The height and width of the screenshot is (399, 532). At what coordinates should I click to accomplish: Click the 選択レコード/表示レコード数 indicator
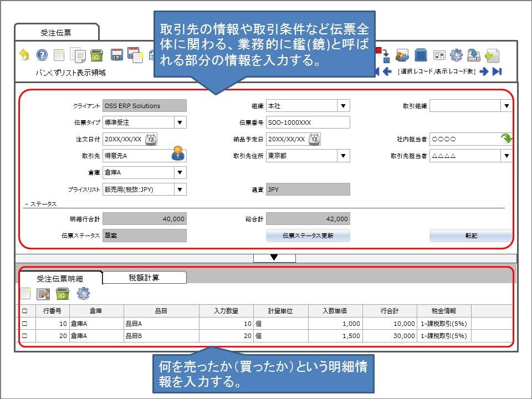(x=437, y=71)
